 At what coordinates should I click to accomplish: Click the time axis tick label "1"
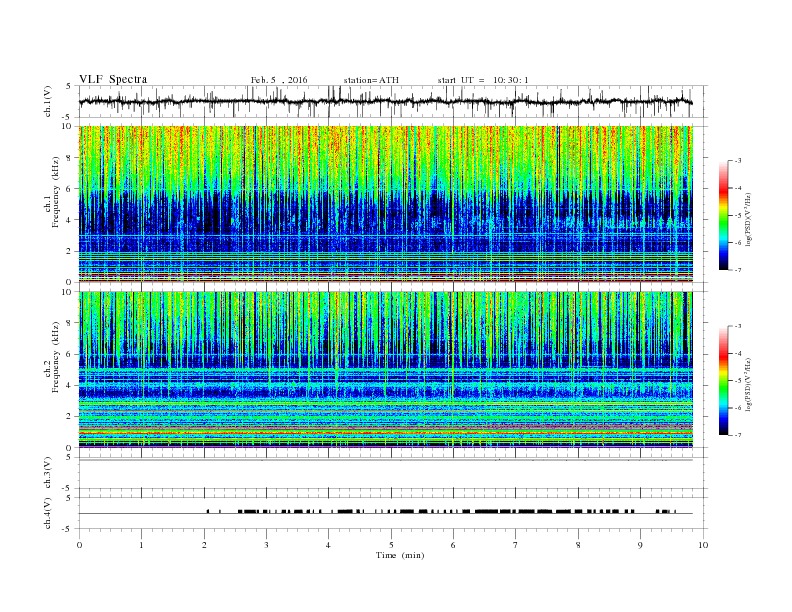(x=141, y=545)
